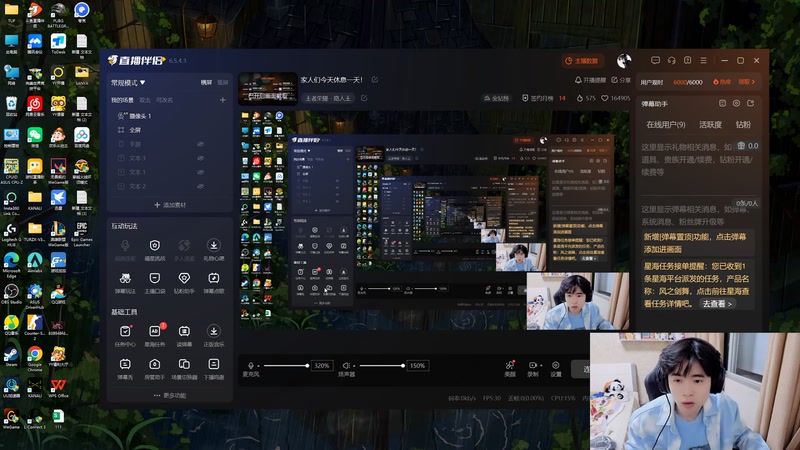Screen dimensions: 800x450
Task: Open 任务中心 in the basic tools
Action: point(125,336)
